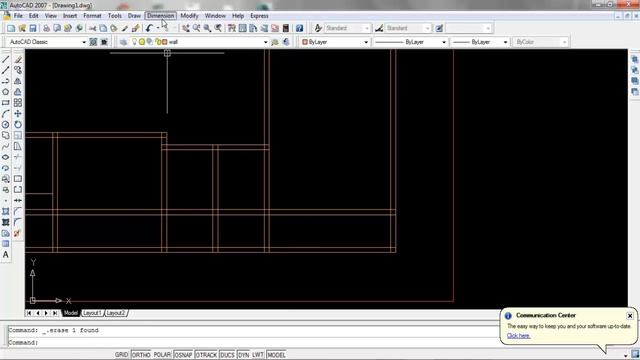Click the Bring to Front draw order icon
The width and height of the screenshot is (640, 360).
[x=635, y=60]
